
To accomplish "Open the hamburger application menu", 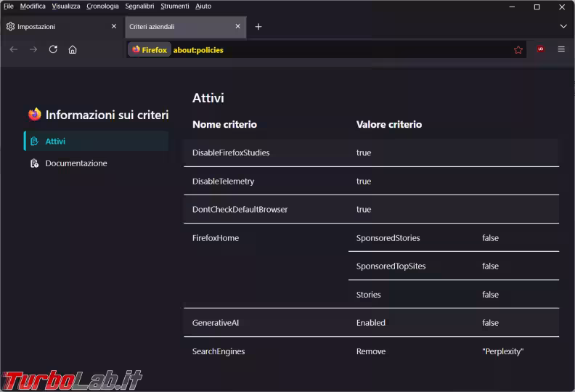I will 561,49.
